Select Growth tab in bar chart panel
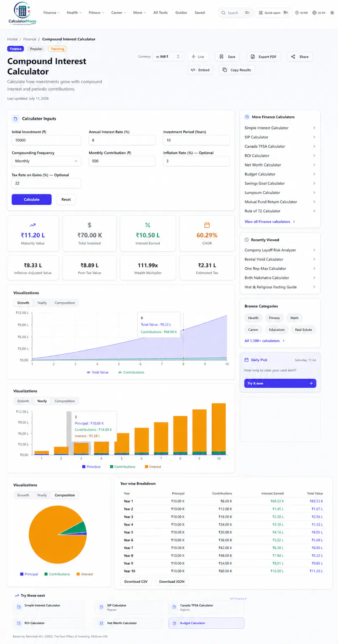338x644 pixels. pyautogui.click(x=23, y=401)
